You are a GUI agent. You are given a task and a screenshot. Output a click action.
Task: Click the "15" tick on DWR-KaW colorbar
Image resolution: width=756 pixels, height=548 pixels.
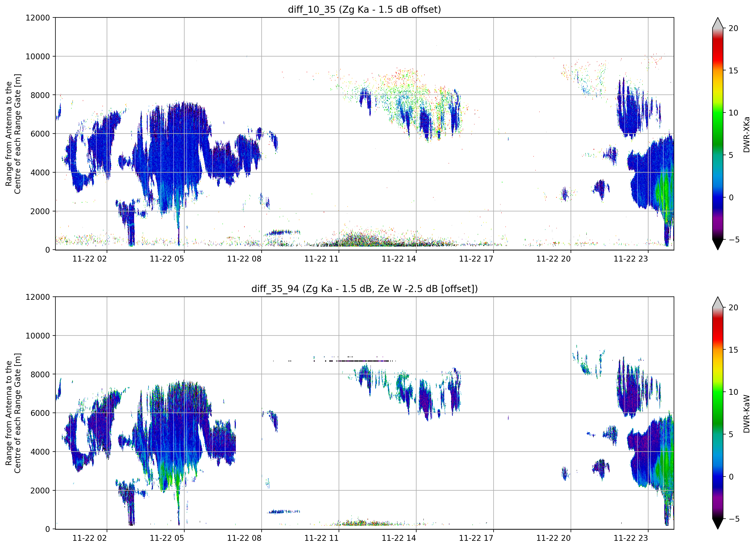click(733, 350)
